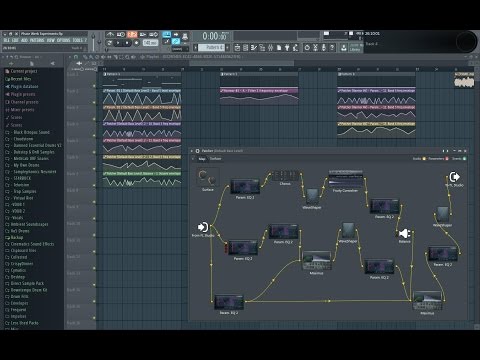480x360 pixels.
Task: Arm recording with the record button
Action: click(x=136, y=43)
